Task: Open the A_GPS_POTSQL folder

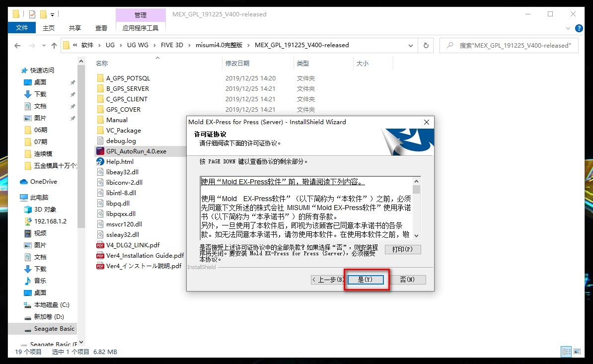Action: pos(126,77)
